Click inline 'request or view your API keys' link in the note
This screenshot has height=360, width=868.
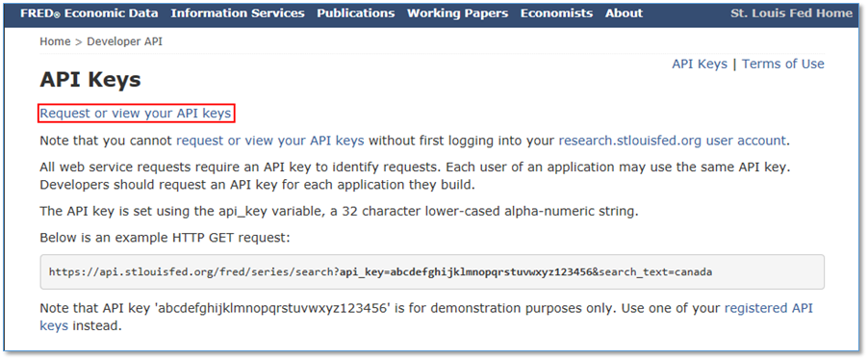tap(270, 141)
